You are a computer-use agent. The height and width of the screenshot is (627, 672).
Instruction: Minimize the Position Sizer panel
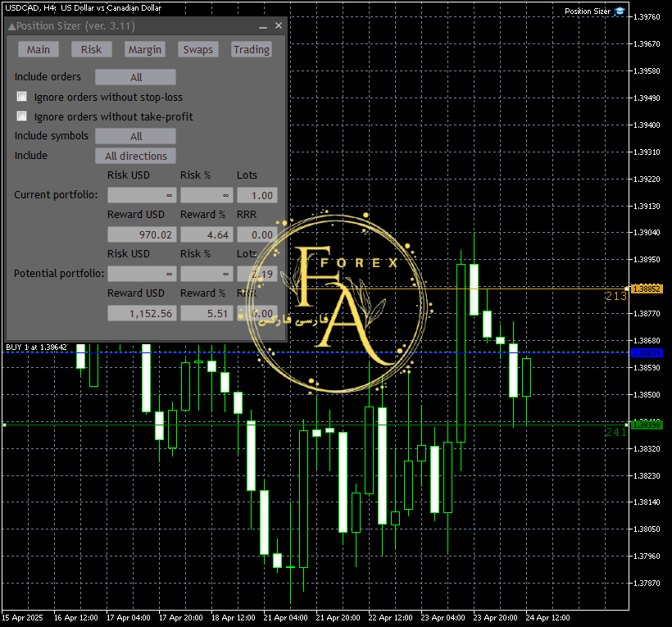coord(263,26)
